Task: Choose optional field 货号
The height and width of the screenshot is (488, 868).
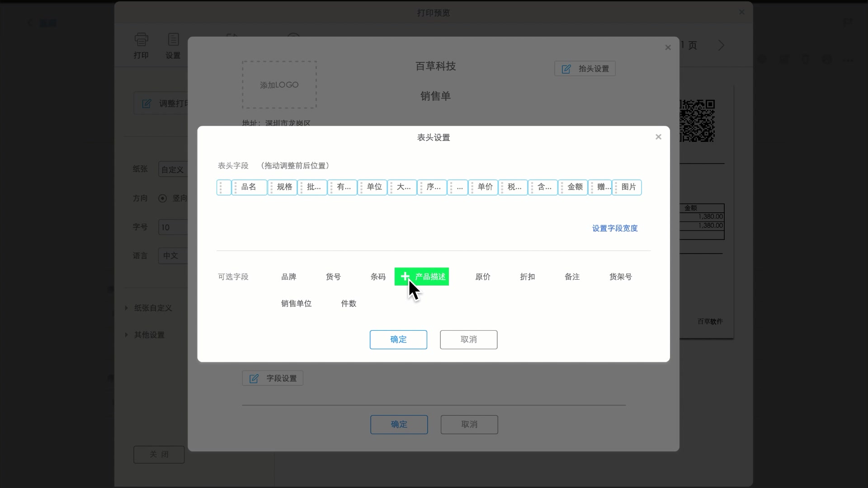Action: (333, 277)
